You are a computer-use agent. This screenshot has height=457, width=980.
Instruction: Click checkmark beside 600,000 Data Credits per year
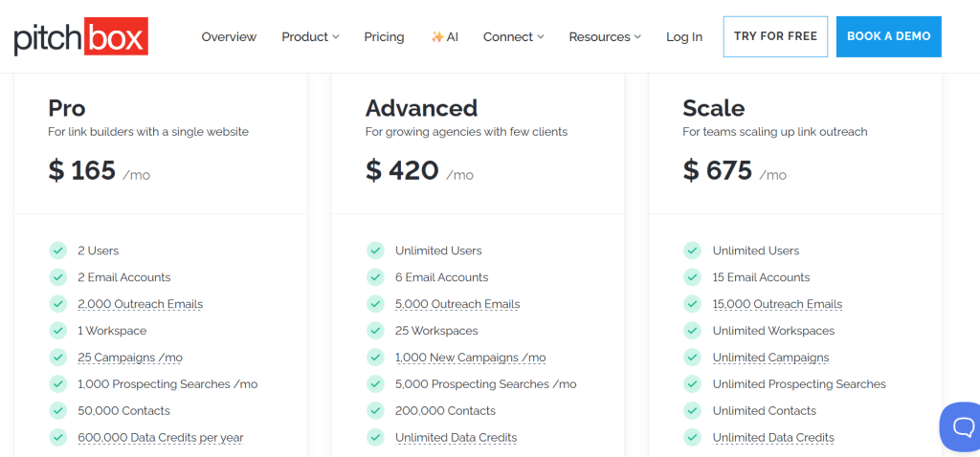(58, 437)
